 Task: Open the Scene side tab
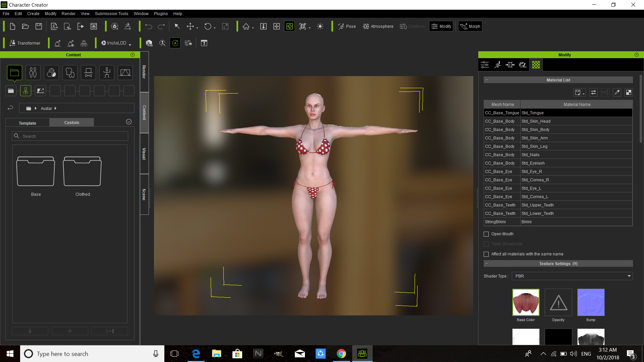coord(144,194)
